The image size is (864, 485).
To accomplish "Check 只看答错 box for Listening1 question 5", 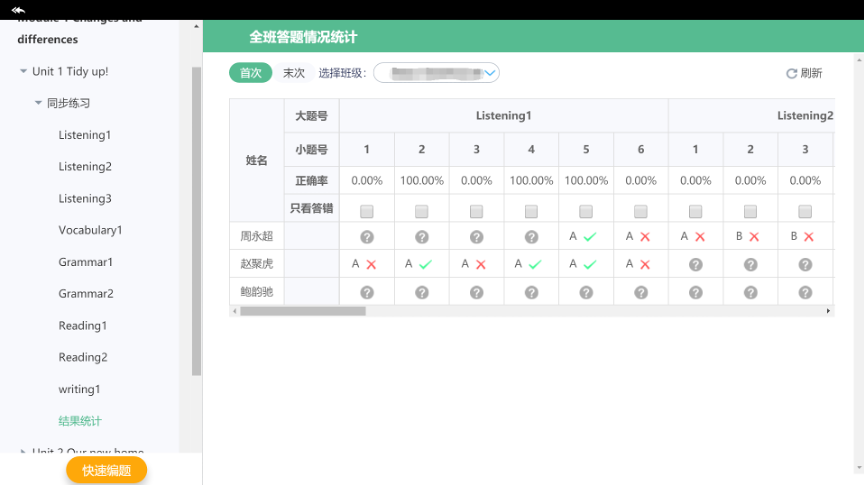I will [x=586, y=211].
